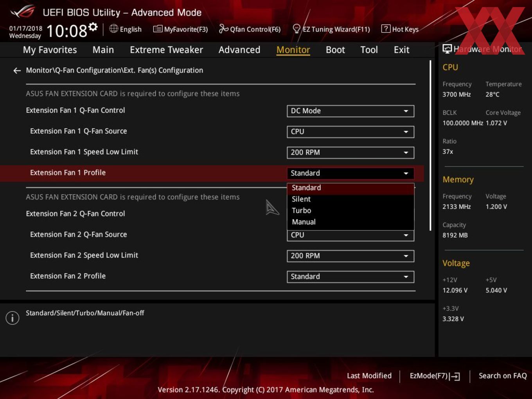Click the EzMode exit arrow icon
This screenshot has width=532, height=399.
455,376
